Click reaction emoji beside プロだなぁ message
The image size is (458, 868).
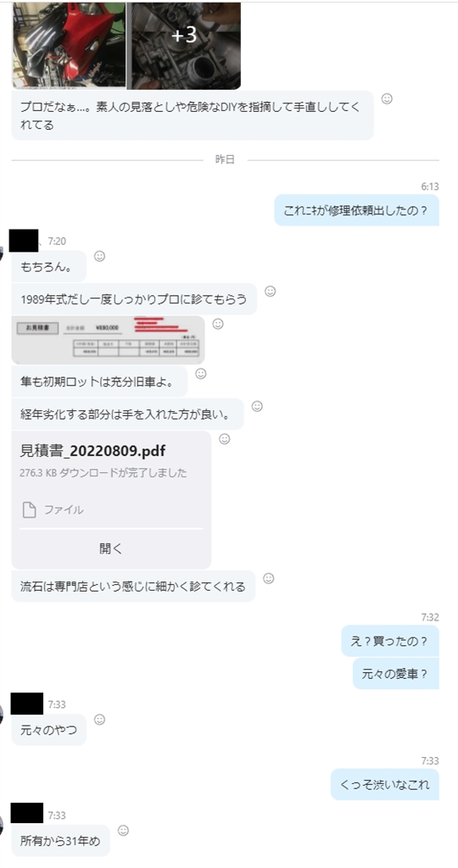tap(387, 99)
